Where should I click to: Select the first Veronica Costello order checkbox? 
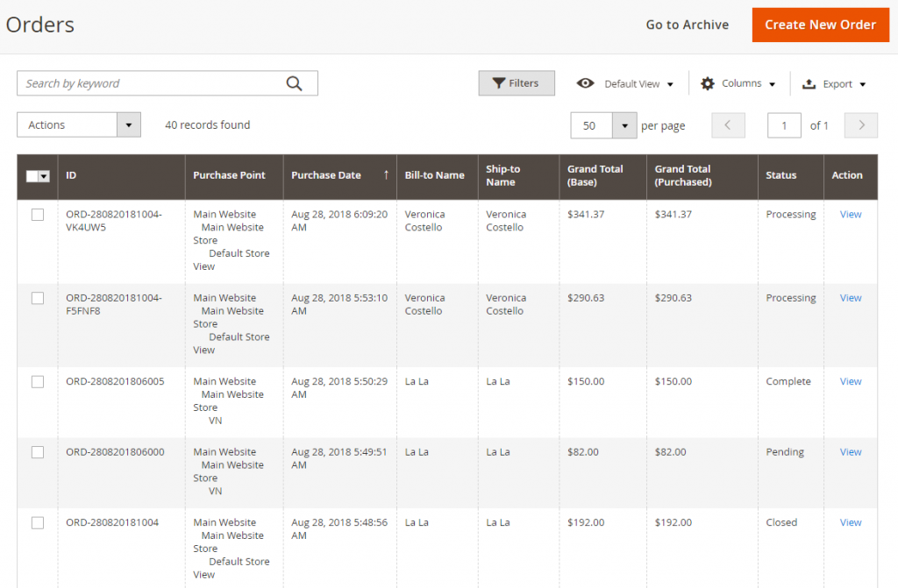[x=38, y=215]
